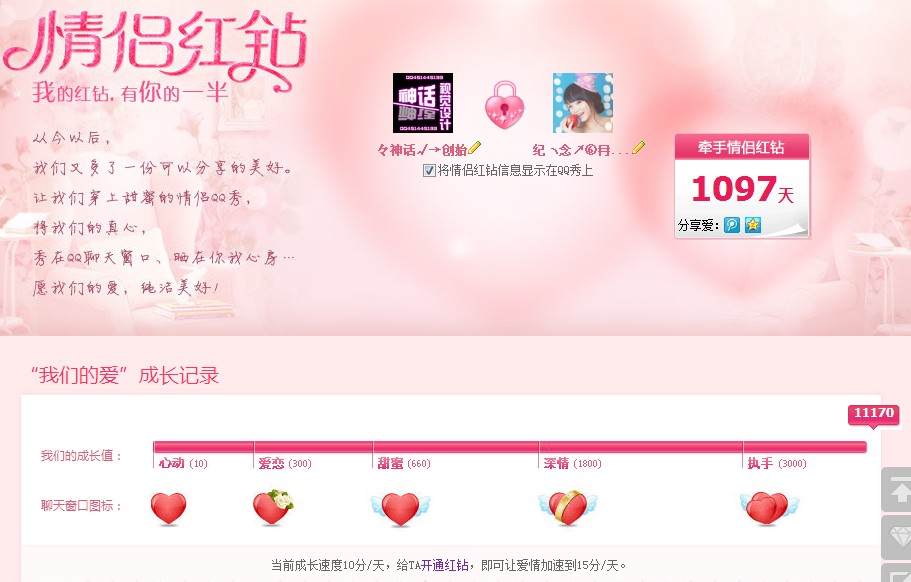911x582 pixels.
Task: Share love via blue P icon
Action: coord(732,225)
